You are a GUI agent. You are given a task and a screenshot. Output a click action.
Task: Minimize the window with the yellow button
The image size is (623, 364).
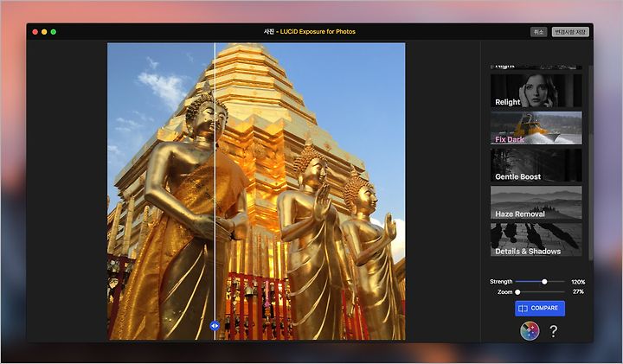[44, 32]
